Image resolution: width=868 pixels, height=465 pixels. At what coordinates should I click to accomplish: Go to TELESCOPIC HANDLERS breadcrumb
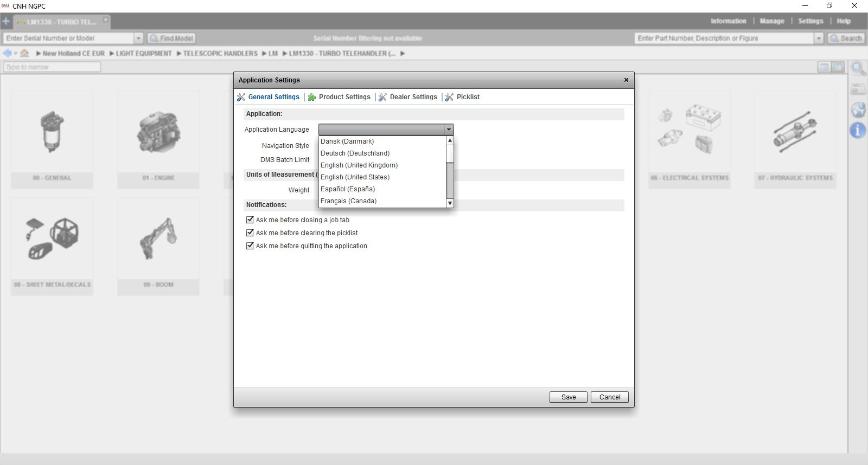pyautogui.click(x=220, y=54)
